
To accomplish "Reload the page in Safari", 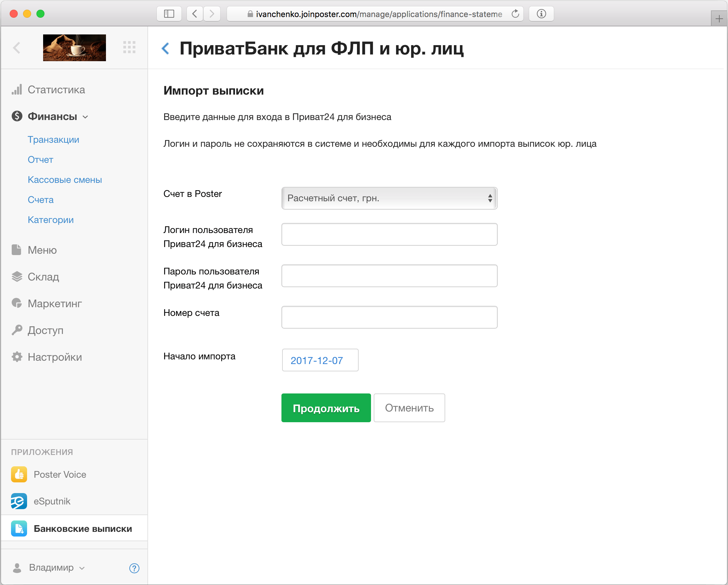I will tap(515, 14).
